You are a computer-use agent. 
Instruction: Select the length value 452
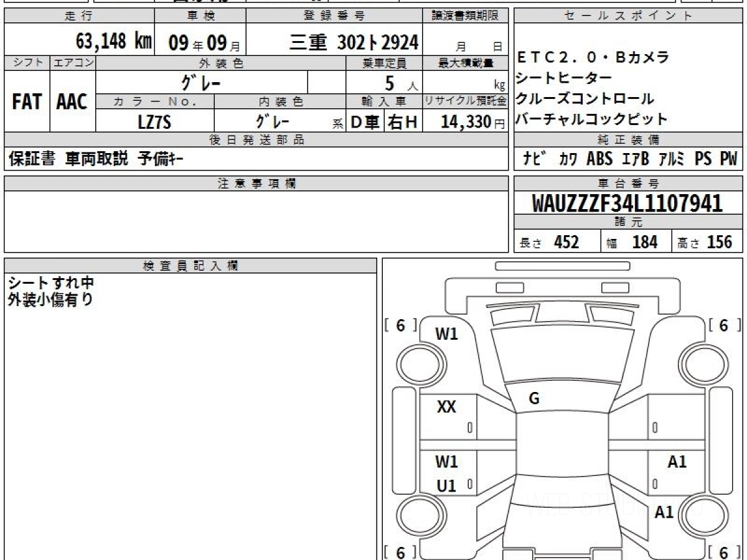(566, 242)
